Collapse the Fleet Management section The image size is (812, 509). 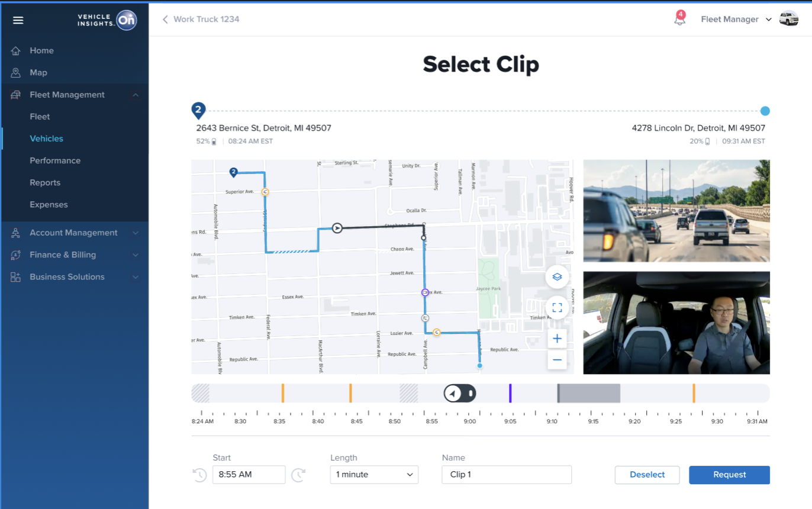pyautogui.click(x=136, y=95)
